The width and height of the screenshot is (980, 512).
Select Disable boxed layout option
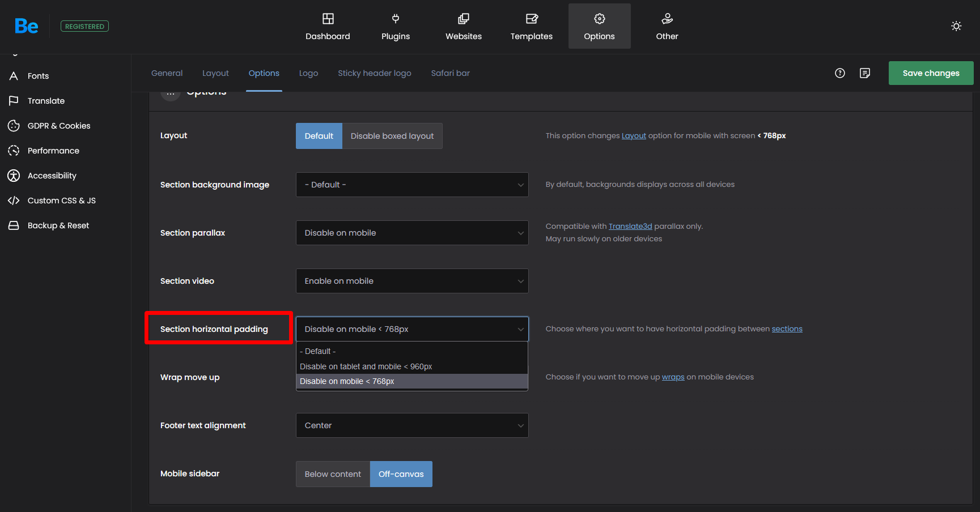point(392,136)
